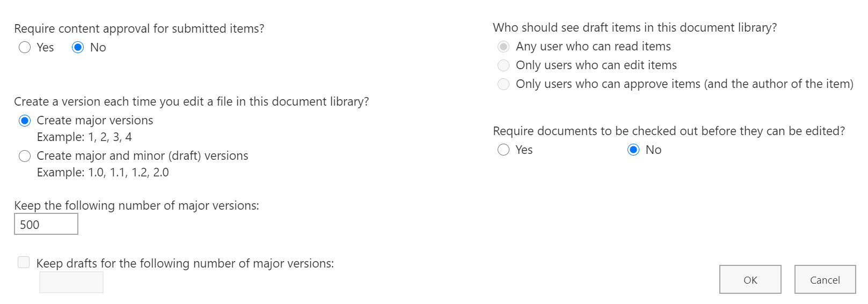
Task: Choose Create major and minor (draft) versions
Action: tap(25, 156)
